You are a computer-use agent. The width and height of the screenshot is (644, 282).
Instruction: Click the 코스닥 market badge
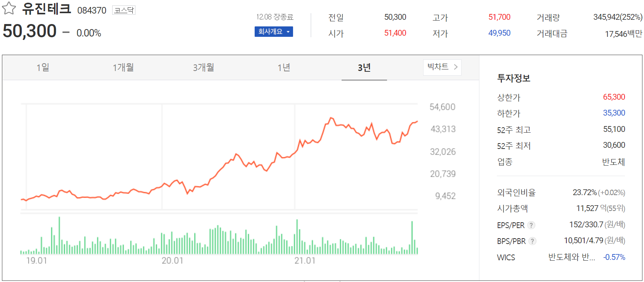click(x=124, y=10)
